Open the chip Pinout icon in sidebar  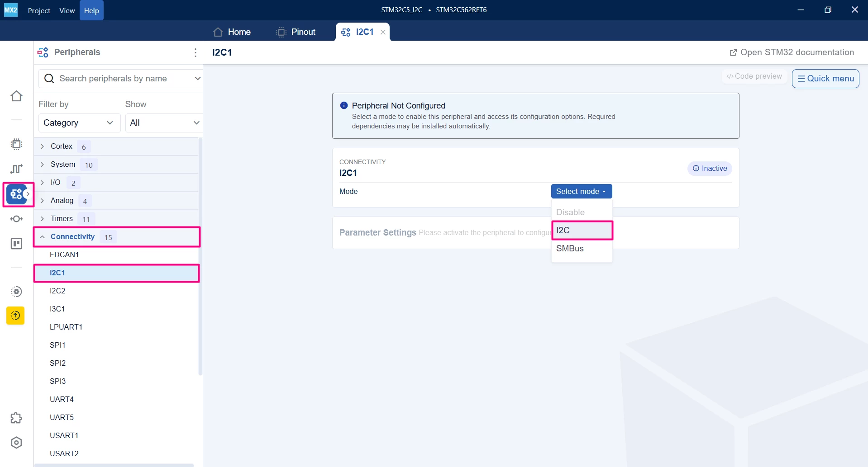16,144
